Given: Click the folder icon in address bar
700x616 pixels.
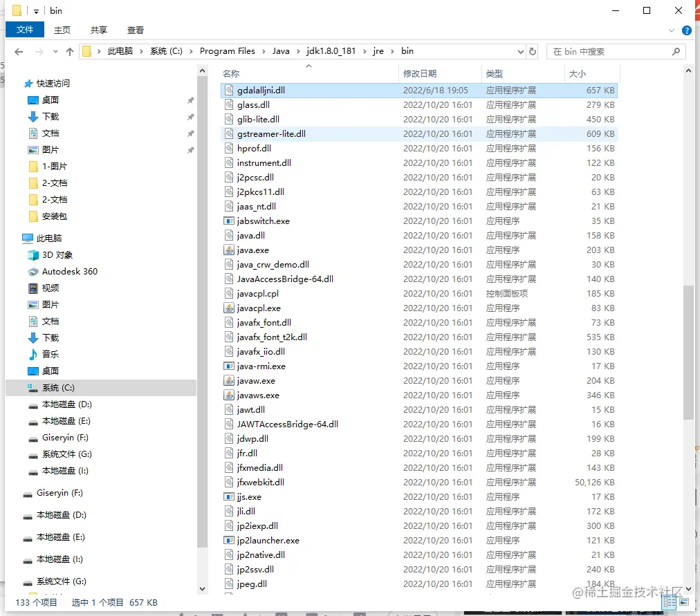Looking at the screenshot, I should pos(87,52).
